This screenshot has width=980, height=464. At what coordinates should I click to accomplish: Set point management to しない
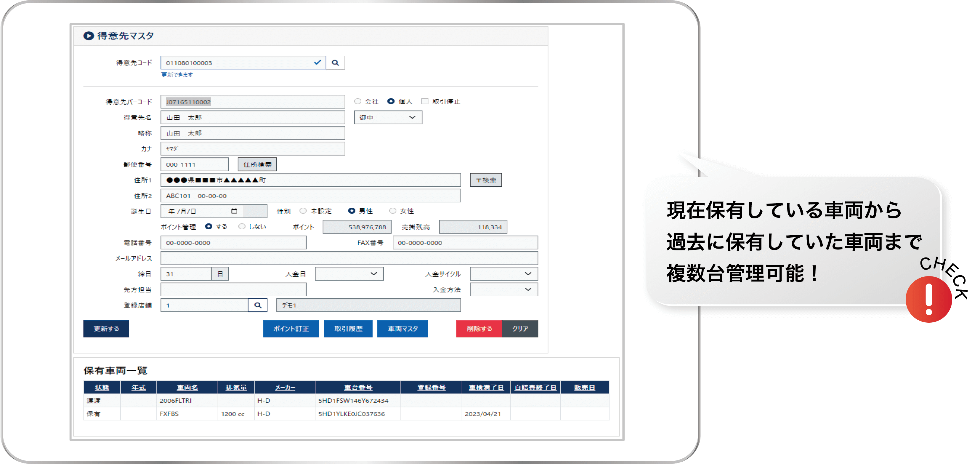click(242, 226)
